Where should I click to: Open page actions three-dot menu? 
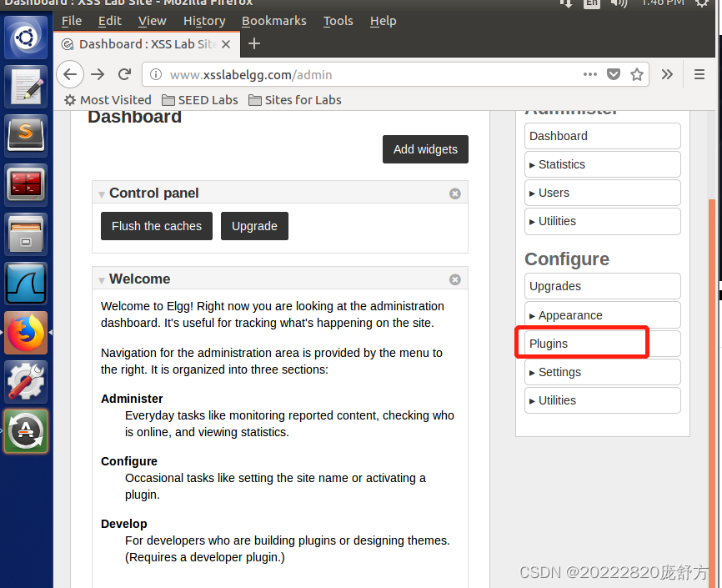pyautogui.click(x=589, y=74)
